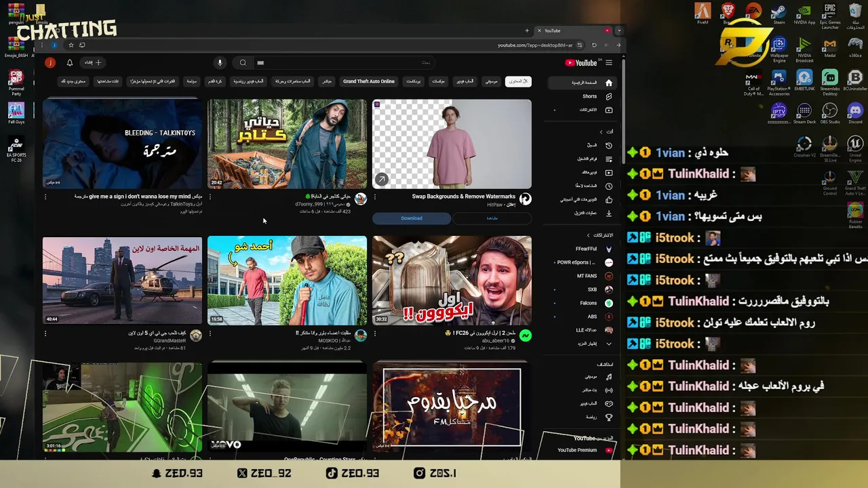Open FiveM desktop shortcut

[703, 14]
